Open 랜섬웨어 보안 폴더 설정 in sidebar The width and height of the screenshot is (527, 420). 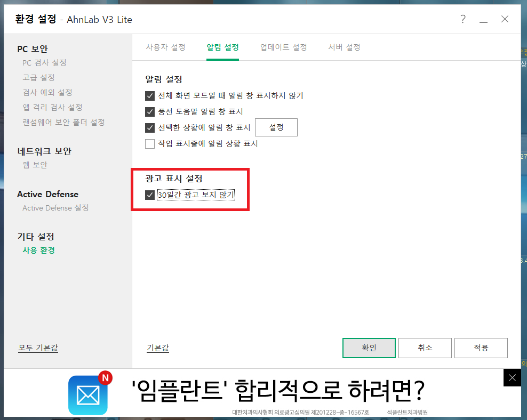[63, 122]
